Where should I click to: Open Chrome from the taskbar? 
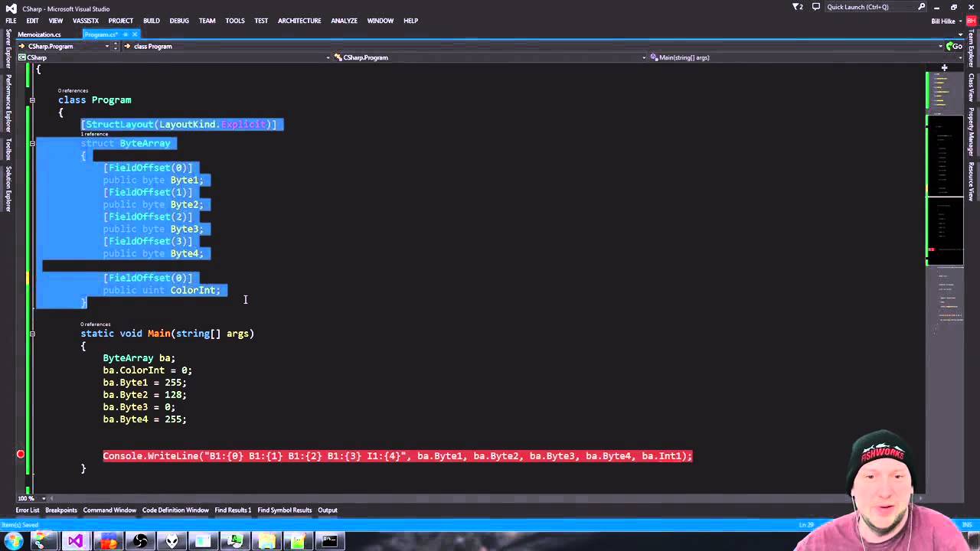(x=44, y=542)
